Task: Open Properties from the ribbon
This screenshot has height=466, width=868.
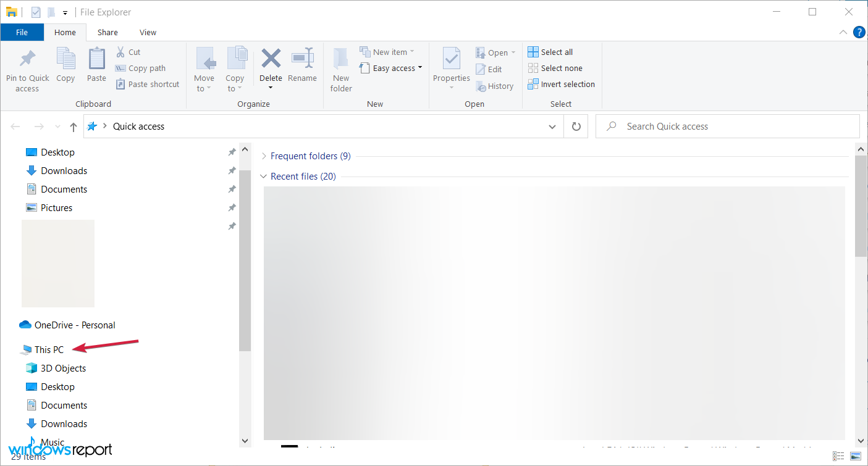Action: click(451, 60)
